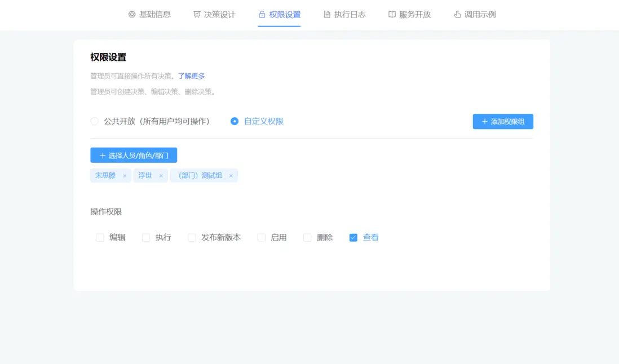Click the chat bubble icon beside 决策设计

click(x=196, y=15)
